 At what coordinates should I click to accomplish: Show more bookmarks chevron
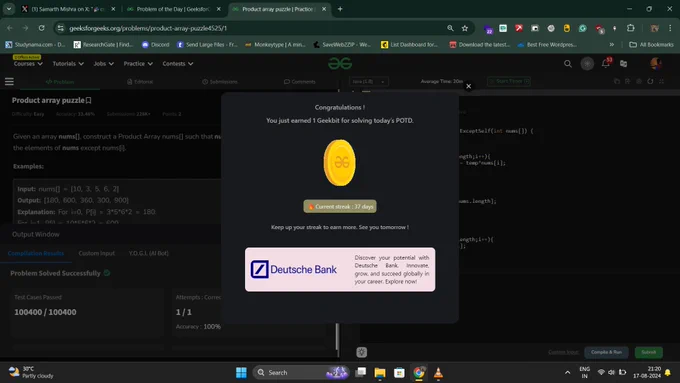pos(611,45)
